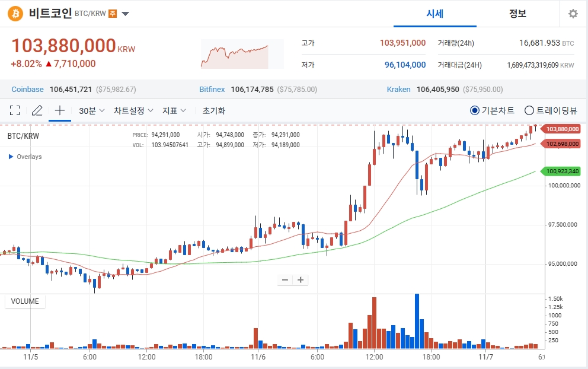This screenshot has height=369, width=588.
Task: Open the 30분 timeframe dropdown
Action: [90, 110]
